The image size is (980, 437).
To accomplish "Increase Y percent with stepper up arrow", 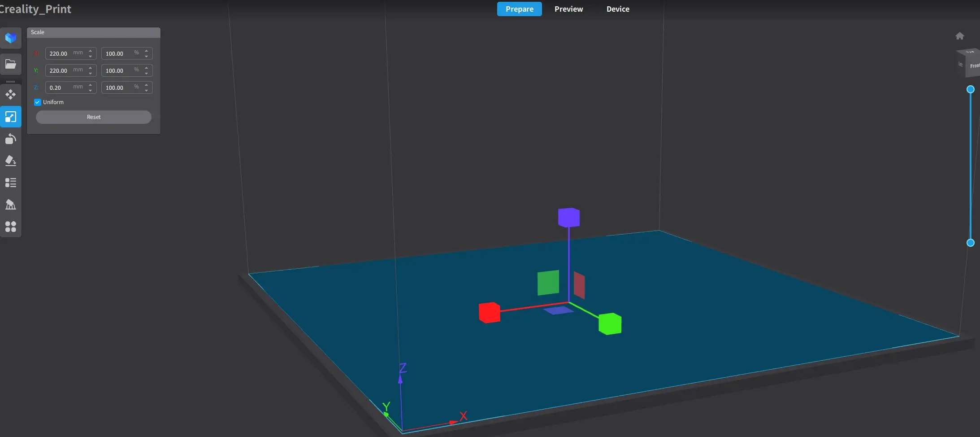I will 147,68.
